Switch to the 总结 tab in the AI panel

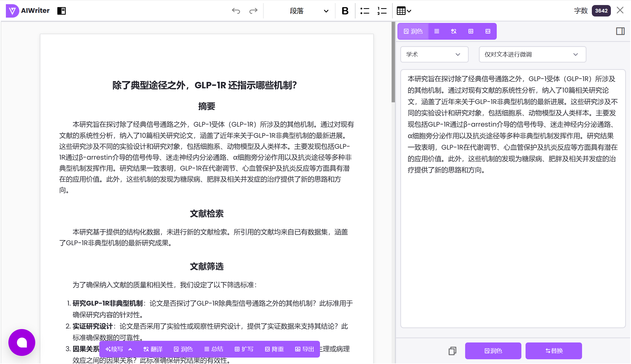pyautogui.click(x=437, y=31)
